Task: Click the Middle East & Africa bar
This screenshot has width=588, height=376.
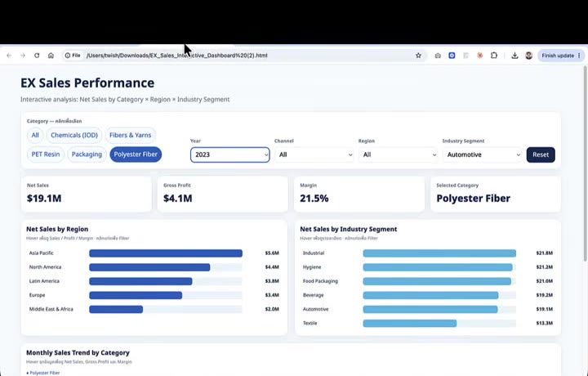Action: (116, 309)
